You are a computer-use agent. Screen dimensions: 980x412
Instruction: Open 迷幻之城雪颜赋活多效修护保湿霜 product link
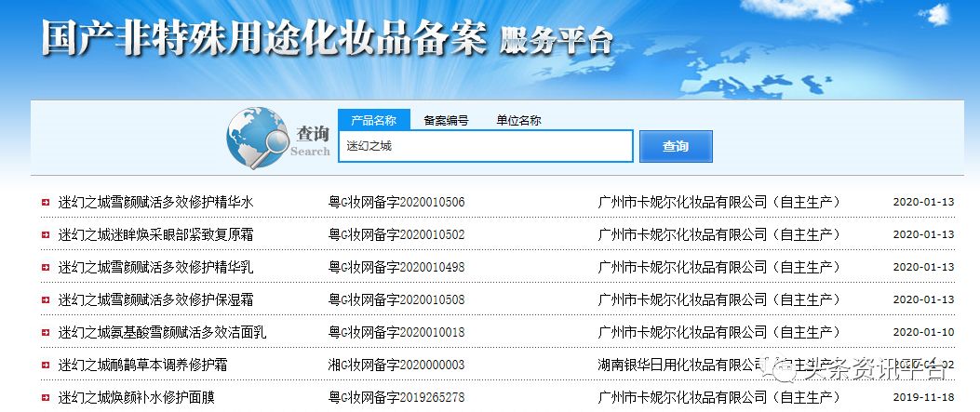155,299
